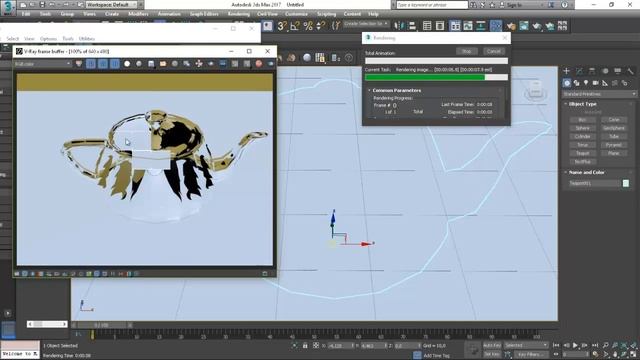Open the Schematic View icon
This screenshot has height=360, width=640.
pos(481,26)
